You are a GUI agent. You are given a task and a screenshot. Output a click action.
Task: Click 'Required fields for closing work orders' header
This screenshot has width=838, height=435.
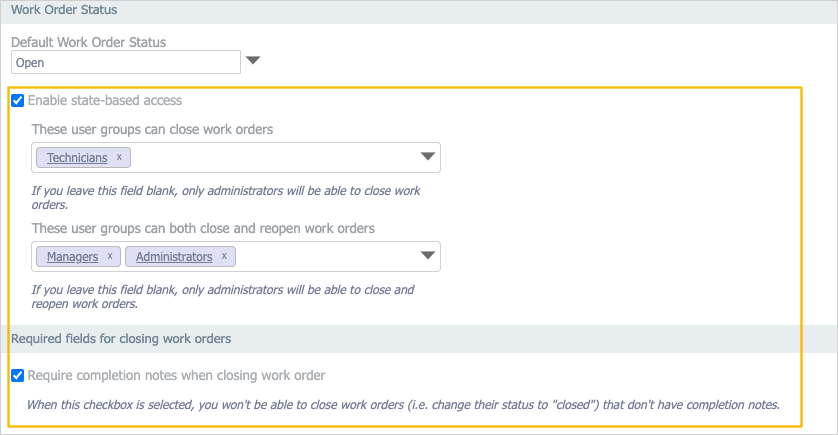[x=121, y=339]
